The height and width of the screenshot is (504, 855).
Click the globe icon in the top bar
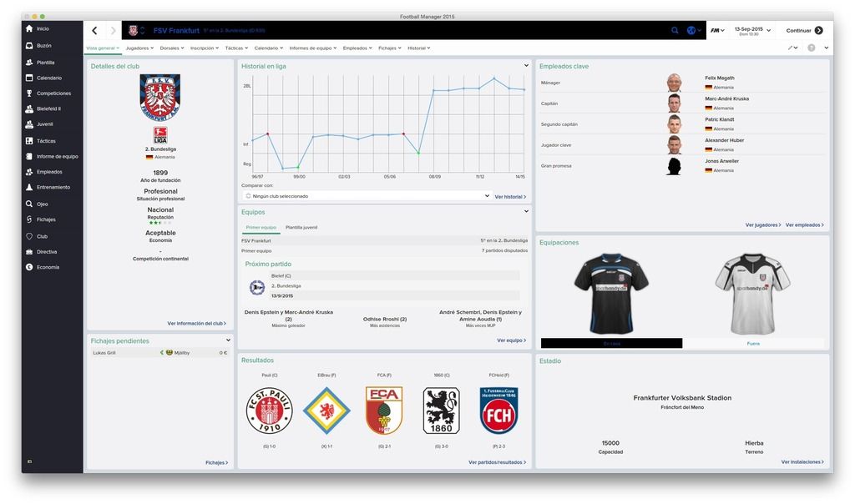coord(691,31)
